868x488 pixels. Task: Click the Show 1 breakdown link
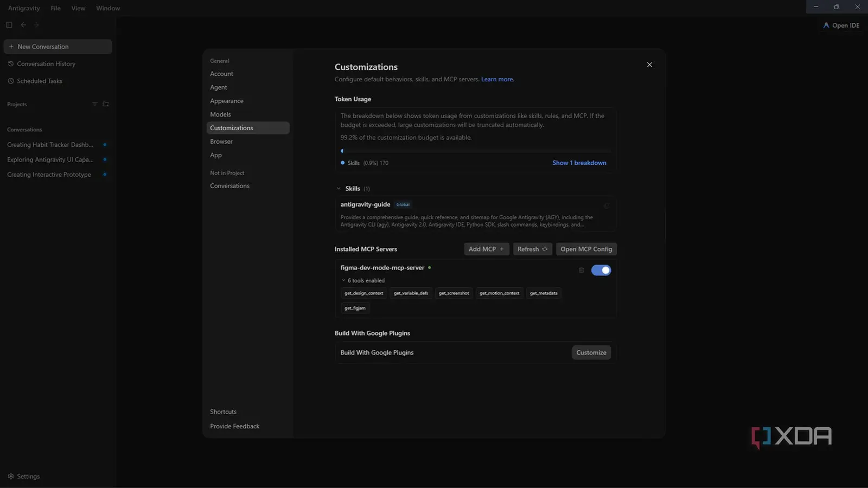pos(579,163)
